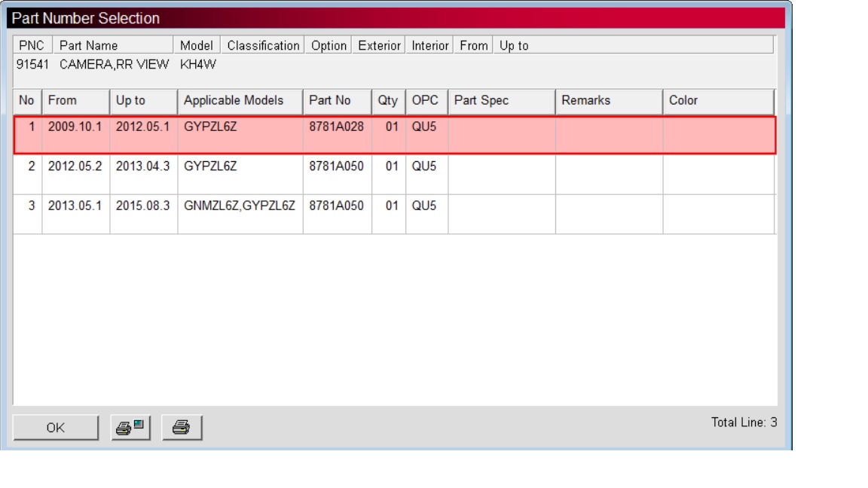Select row 1 with part 8781A028
The width and height of the screenshot is (868, 488).
point(336,127)
